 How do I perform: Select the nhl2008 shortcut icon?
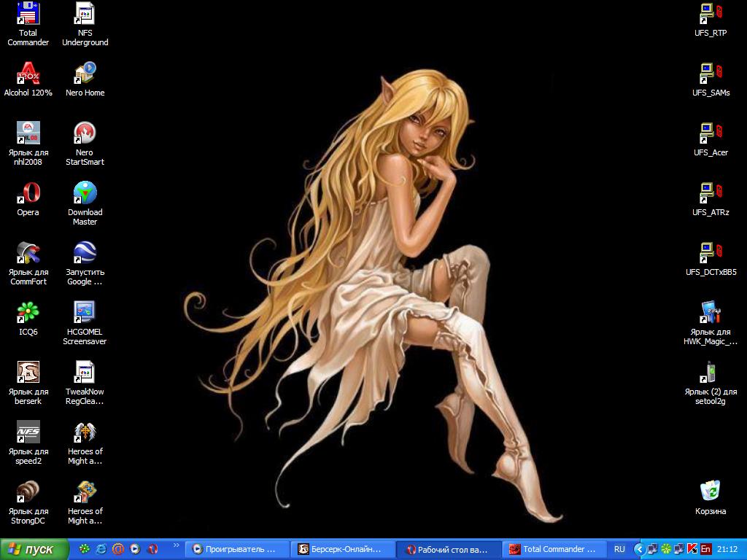(28, 144)
